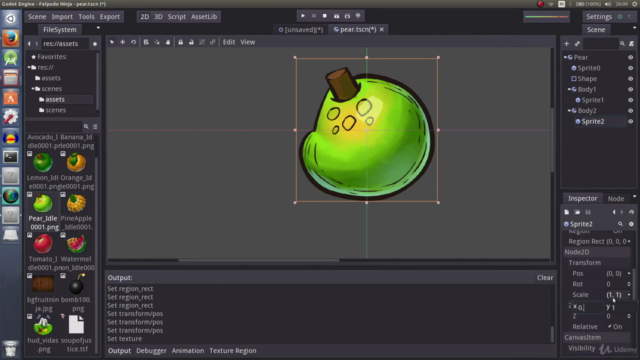Toggle visibility of Pear node
The image size is (640, 360).
pos(631,58)
